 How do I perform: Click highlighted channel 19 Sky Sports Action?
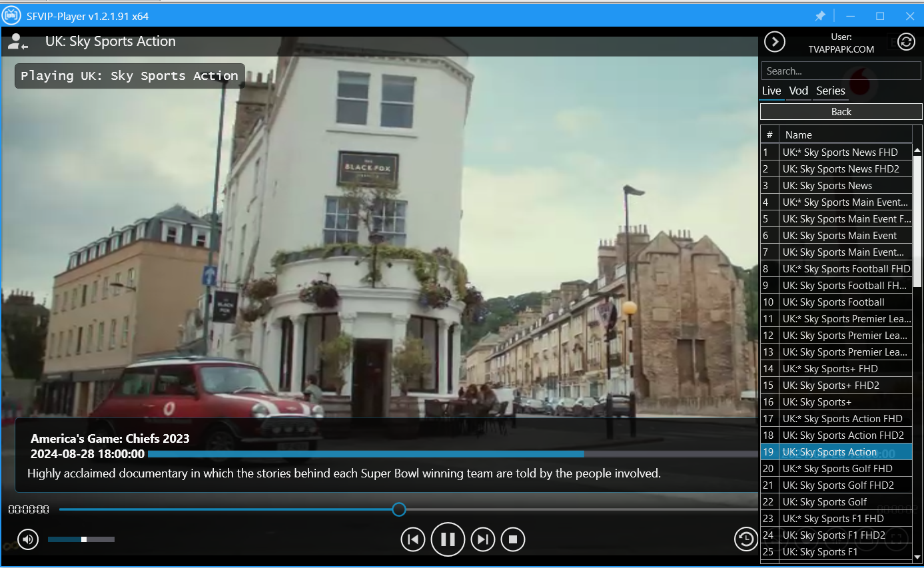pyautogui.click(x=836, y=452)
